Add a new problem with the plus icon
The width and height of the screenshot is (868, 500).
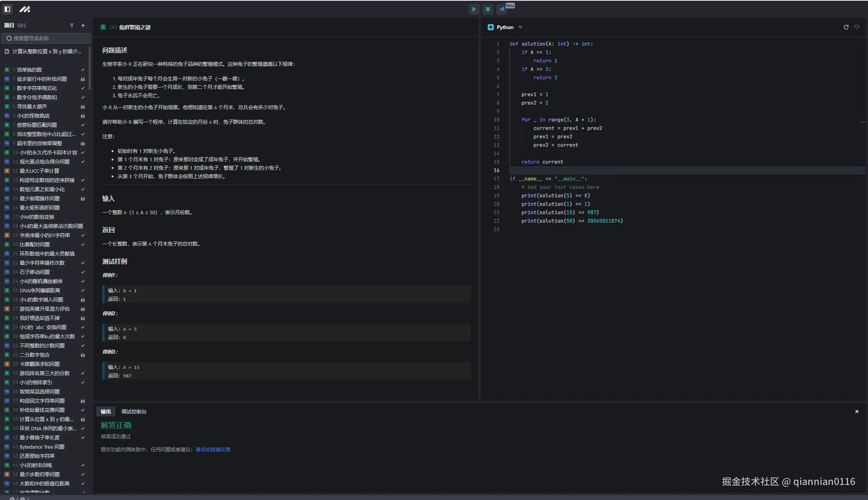click(83, 25)
